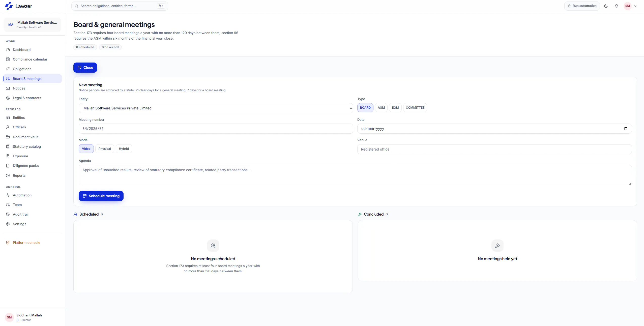
Task: Choose Hybrid meeting mode
Action: coord(124,149)
